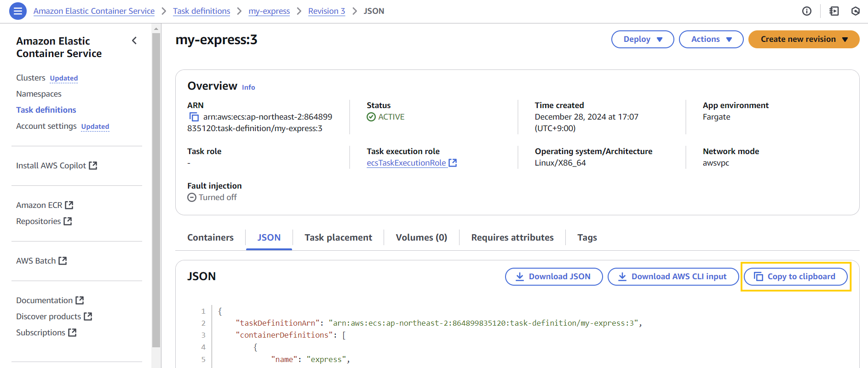Open Revision 3 breadcrumb link
Image resolution: width=868 pixels, height=368 pixels.
327,11
